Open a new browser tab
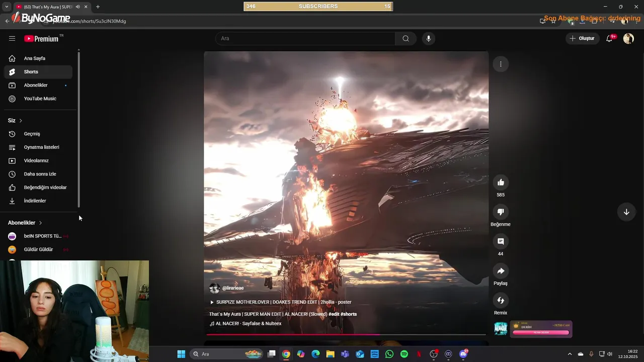 click(x=98, y=7)
